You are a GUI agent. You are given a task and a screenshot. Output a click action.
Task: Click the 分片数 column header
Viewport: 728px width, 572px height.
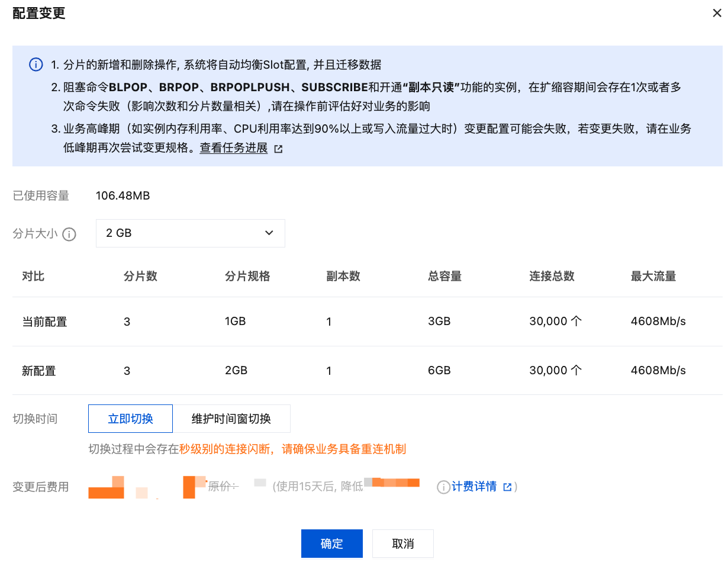pos(140,276)
